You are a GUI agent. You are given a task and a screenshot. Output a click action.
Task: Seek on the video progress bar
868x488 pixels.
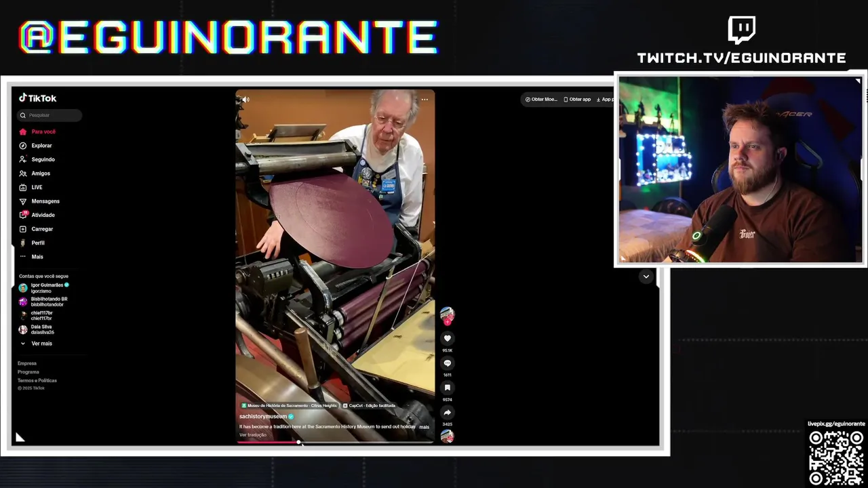tap(335, 442)
